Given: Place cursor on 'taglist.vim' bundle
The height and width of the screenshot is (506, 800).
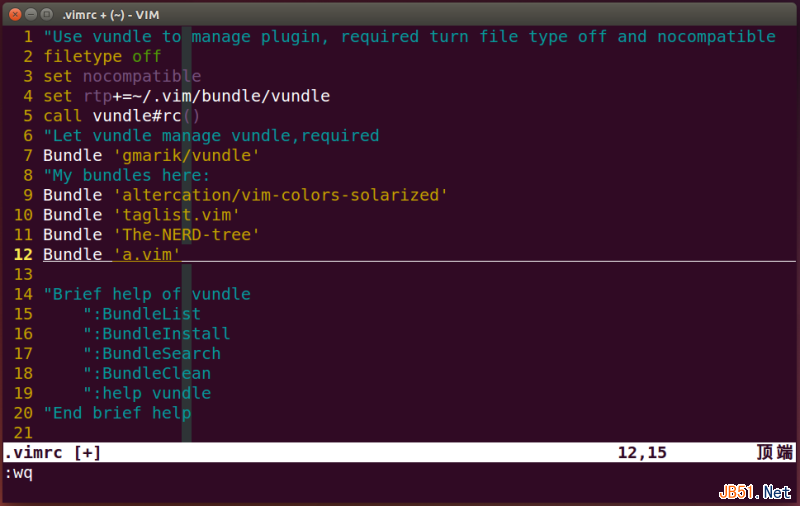Looking at the screenshot, I should pos(176,215).
